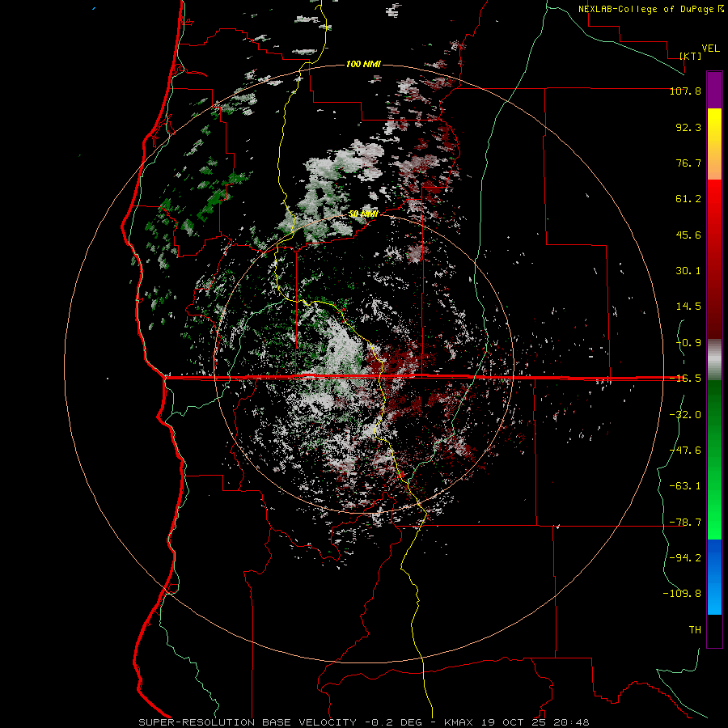The image size is (728, 728).
Task: Click the purple segment of velocity color bar
Action: tap(714, 90)
